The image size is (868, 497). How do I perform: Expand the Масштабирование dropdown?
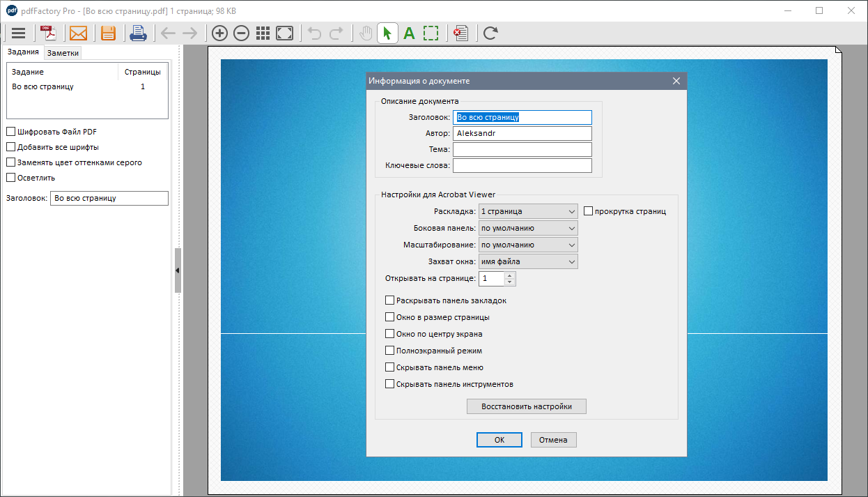click(x=528, y=245)
